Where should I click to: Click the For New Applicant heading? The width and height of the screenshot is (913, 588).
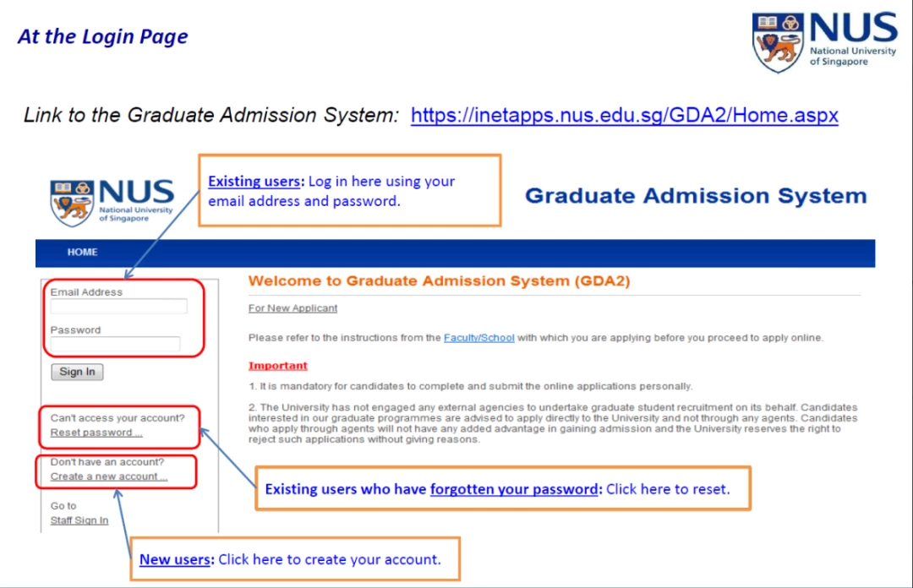pyautogui.click(x=292, y=308)
